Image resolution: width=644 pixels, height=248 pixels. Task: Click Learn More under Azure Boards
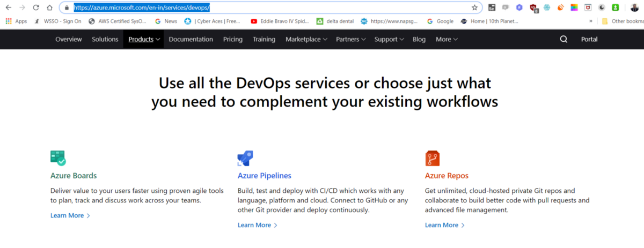(70, 215)
